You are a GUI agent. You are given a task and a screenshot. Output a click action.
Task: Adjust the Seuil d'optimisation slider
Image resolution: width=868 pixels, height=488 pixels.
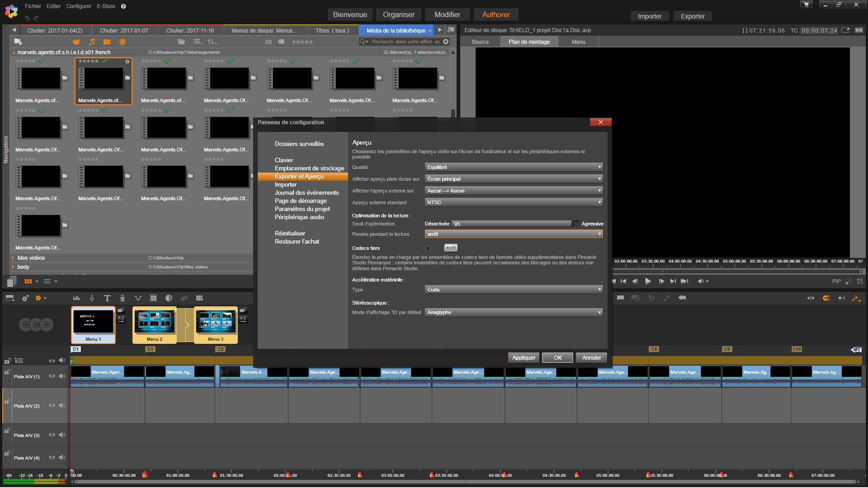point(511,224)
